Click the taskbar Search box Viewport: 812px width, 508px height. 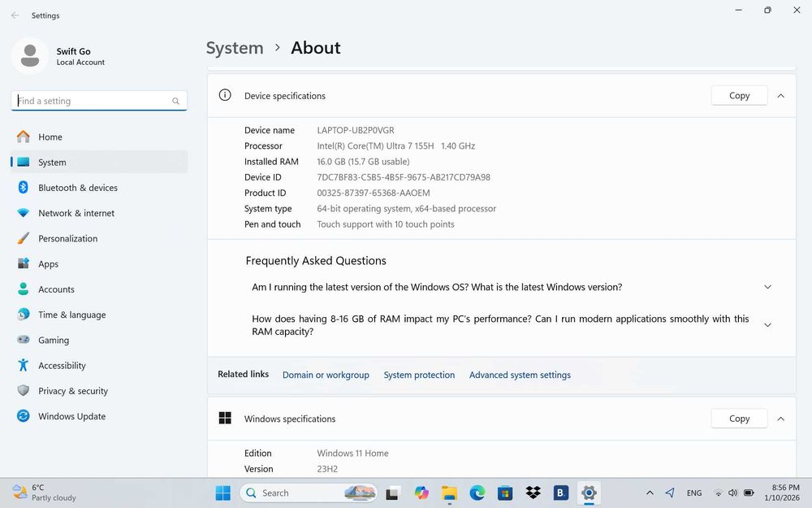click(x=309, y=493)
